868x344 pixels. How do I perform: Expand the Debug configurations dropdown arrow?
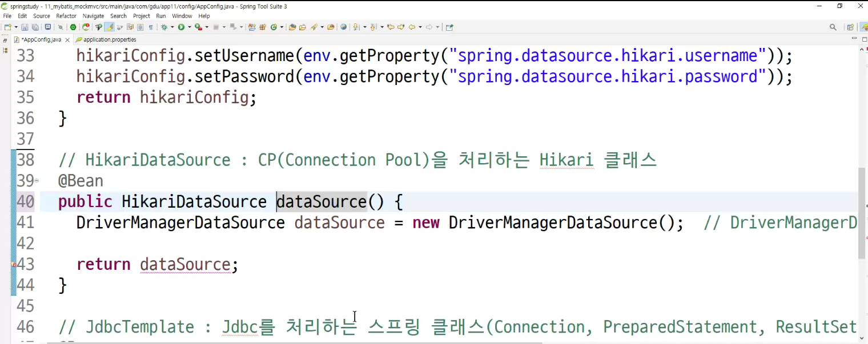(172, 27)
